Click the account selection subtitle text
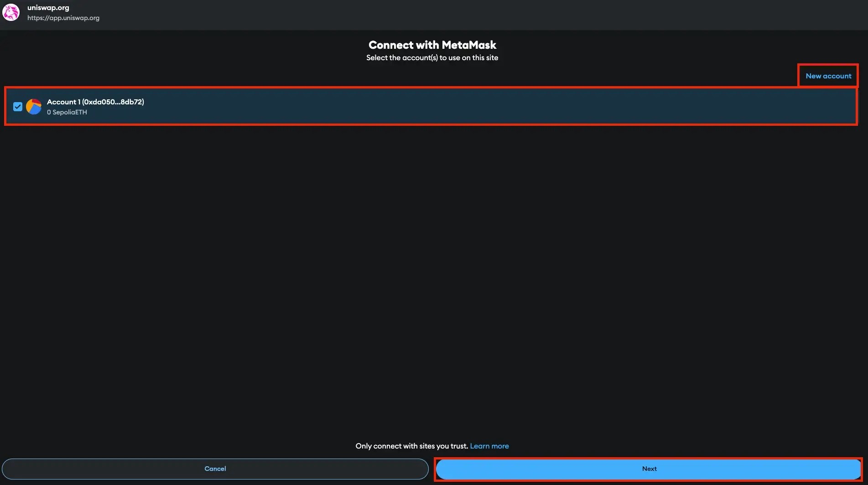The width and height of the screenshot is (868, 485). [x=431, y=57]
